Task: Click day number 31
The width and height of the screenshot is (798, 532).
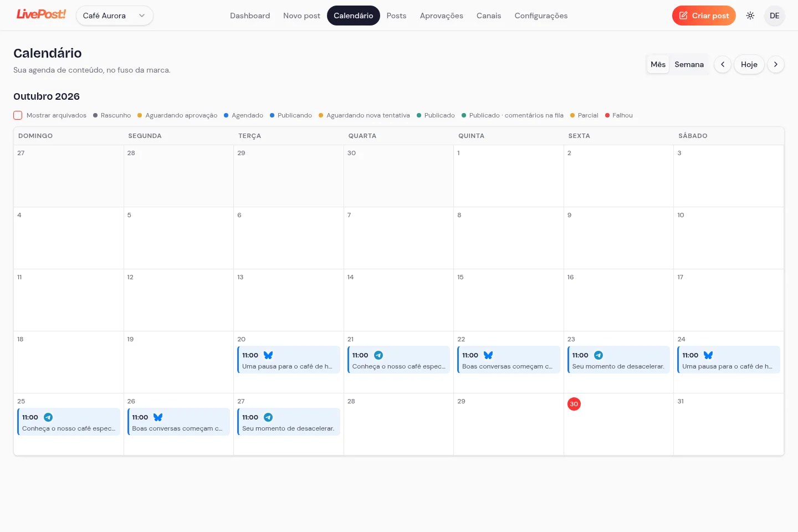Action: [x=681, y=401]
